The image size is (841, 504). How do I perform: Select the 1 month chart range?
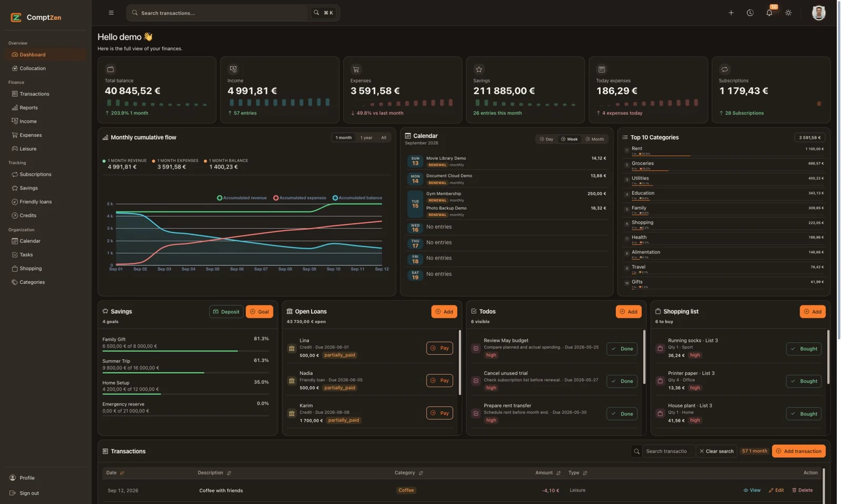coord(344,138)
